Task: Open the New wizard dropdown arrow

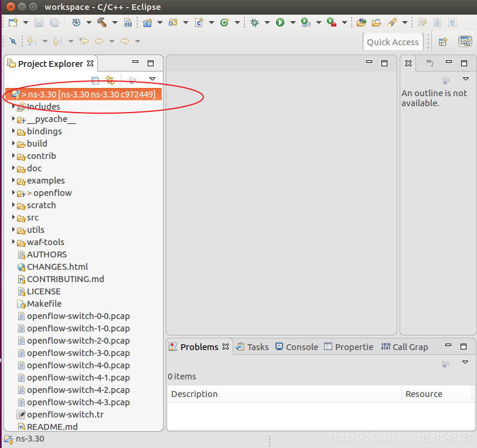Action: (x=26, y=22)
